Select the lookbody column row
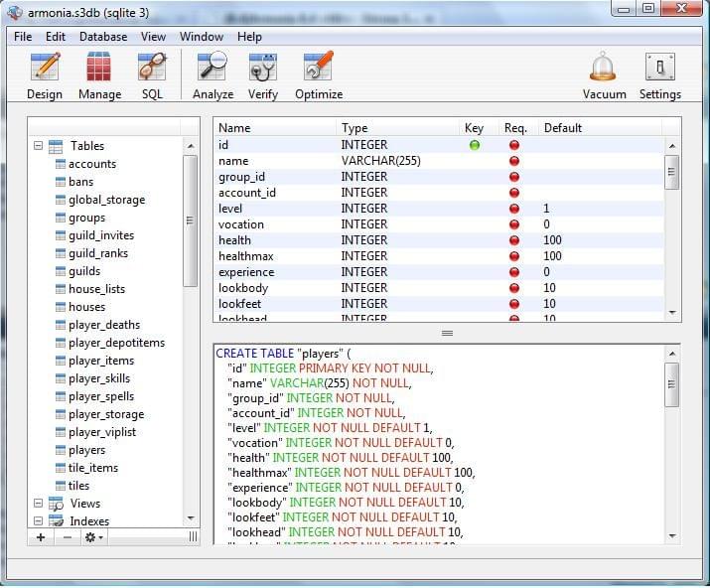The height and width of the screenshot is (588, 710). click(x=439, y=288)
